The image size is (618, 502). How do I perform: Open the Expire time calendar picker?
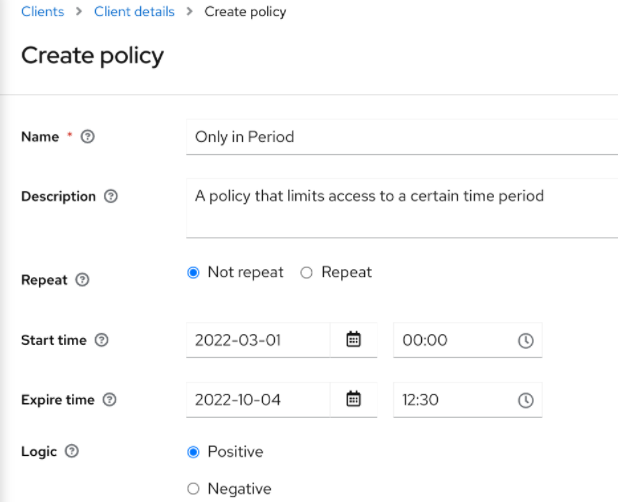[x=353, y=400]
